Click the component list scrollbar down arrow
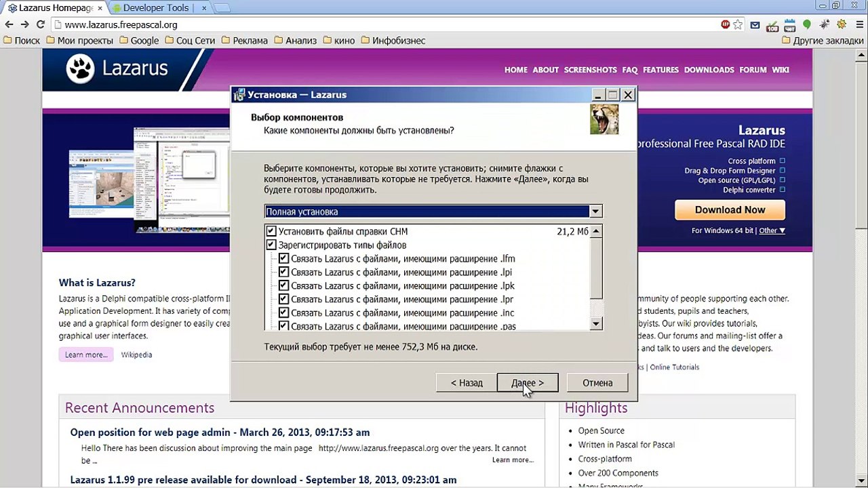Viewport: 868px width, 488px height. (596, 324)
